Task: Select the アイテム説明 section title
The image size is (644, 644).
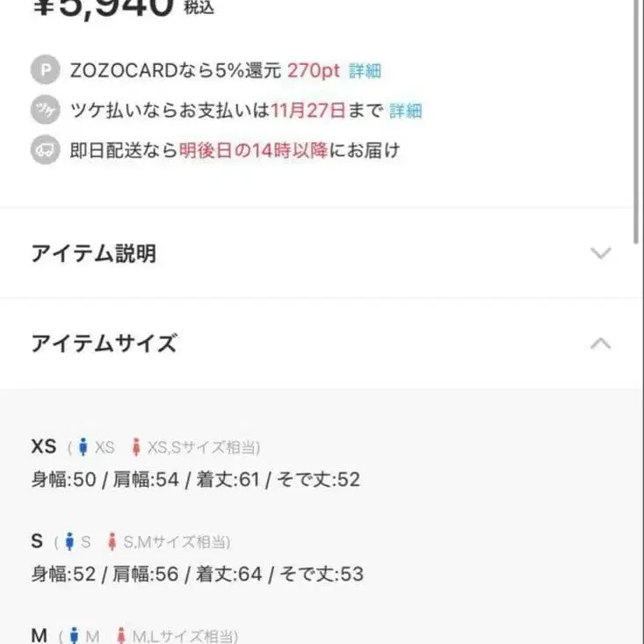Action: tap(93, 254)
